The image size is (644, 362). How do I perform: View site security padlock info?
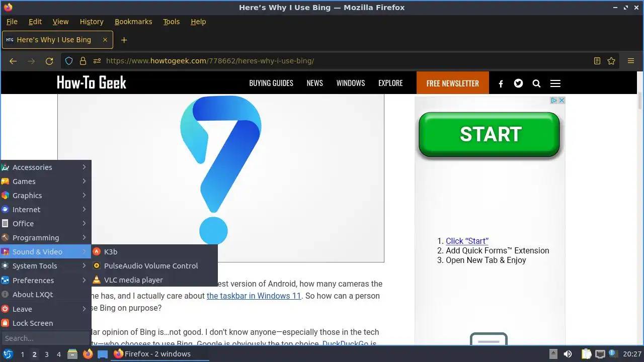tap(83, 61)
